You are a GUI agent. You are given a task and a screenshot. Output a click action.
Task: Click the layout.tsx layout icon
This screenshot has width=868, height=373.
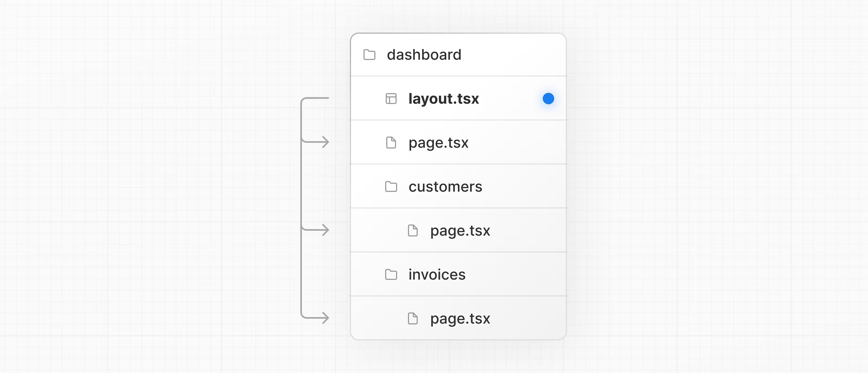(391, 99)
